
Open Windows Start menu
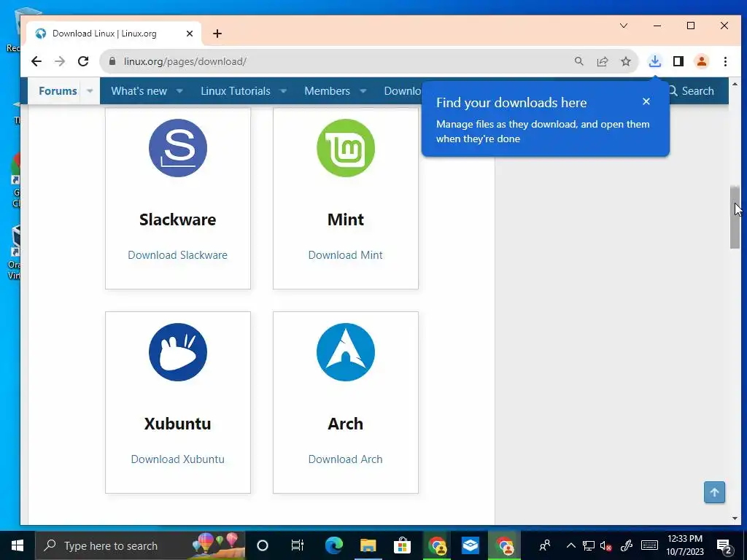pyautogui.click(x=18, y=545)
